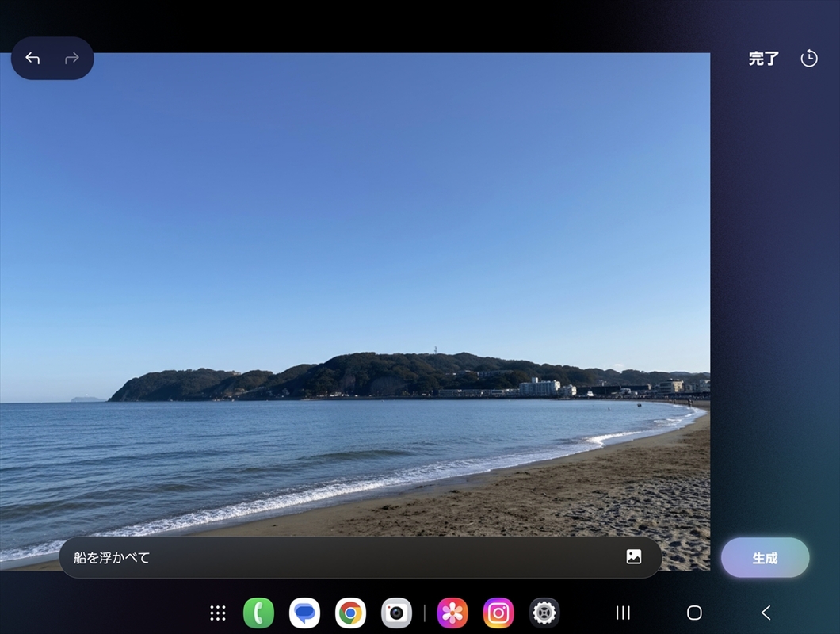The image size is (840, 634).
Task: Launch Chrome from the dock
Action: (x=350, y=613)
